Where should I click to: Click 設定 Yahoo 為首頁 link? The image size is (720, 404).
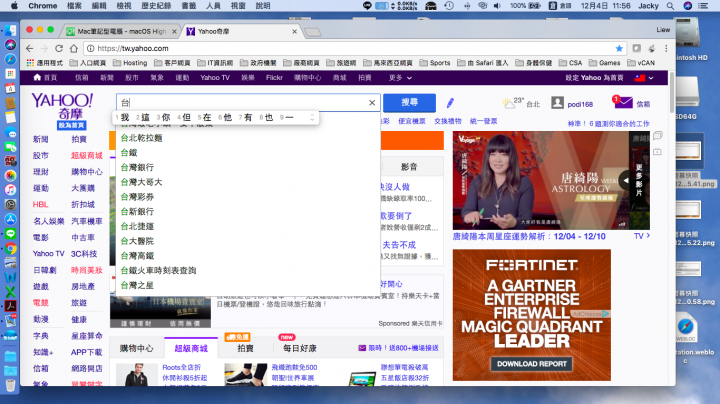pos(594,78)
